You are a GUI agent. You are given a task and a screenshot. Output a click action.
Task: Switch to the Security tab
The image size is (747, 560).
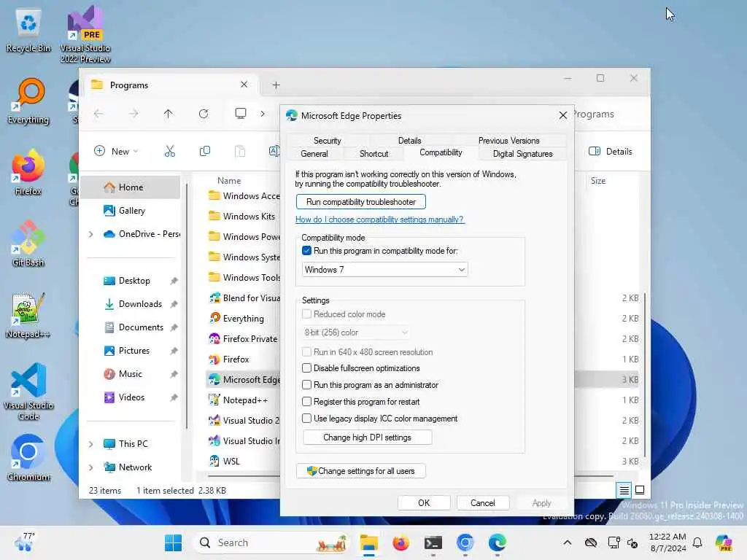point(328,141)
